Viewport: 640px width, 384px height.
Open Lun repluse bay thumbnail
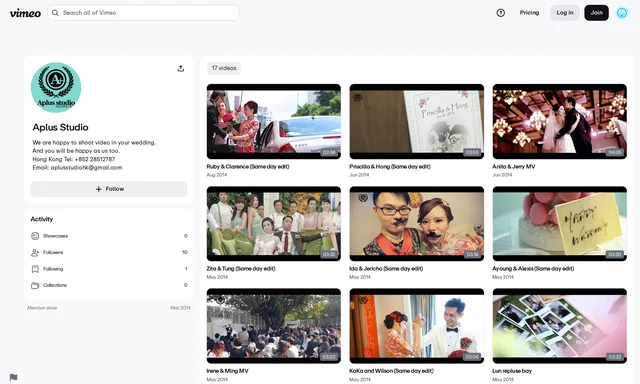tap(560, 326)
